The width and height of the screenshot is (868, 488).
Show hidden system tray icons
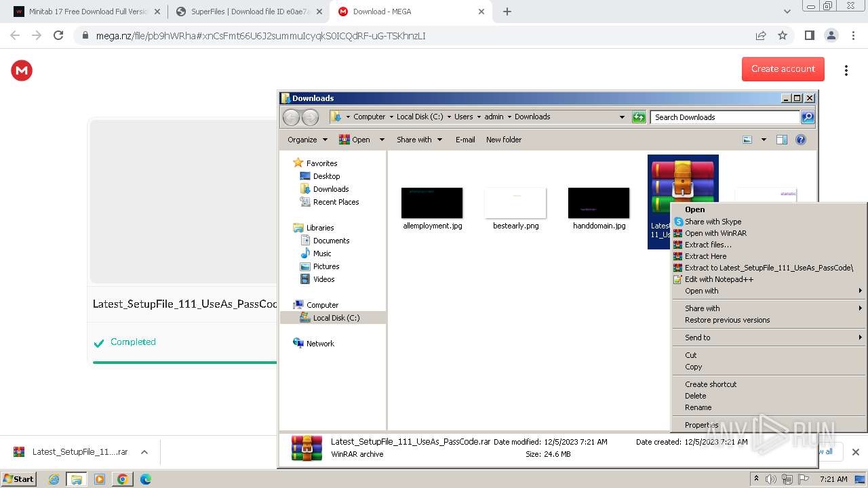pyautogui.click(x=756, y=479)
